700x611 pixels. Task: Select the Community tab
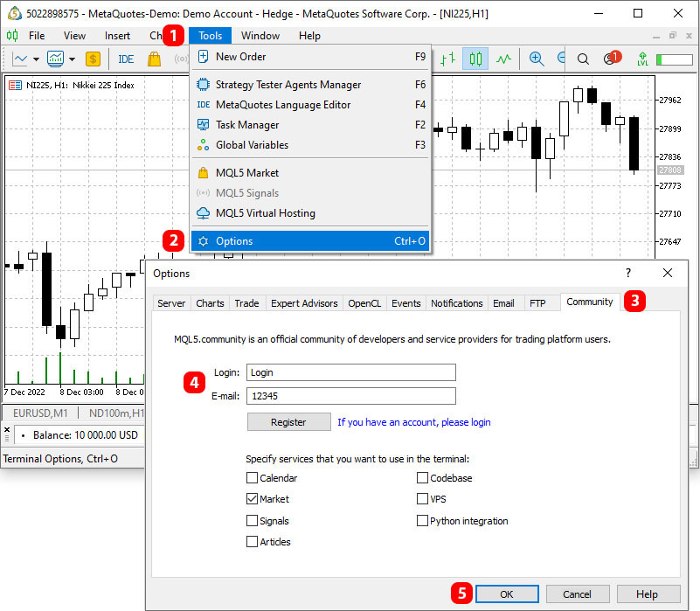(590, 302)
